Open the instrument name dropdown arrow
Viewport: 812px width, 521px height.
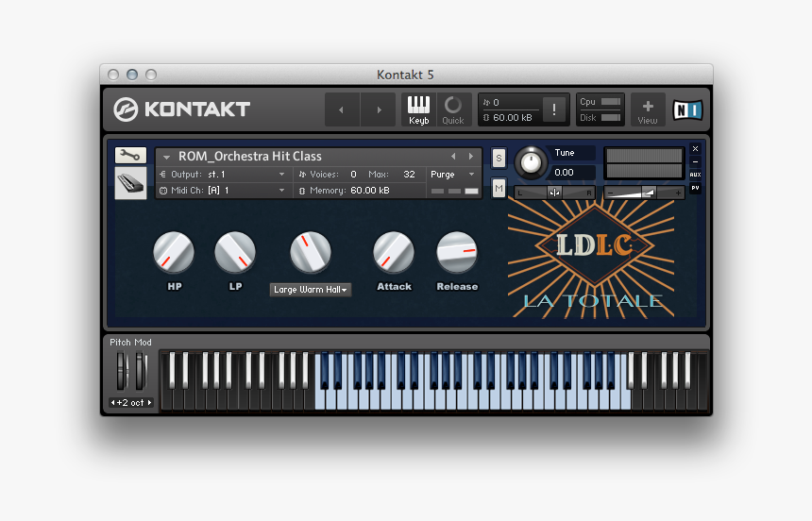point(166,157)
